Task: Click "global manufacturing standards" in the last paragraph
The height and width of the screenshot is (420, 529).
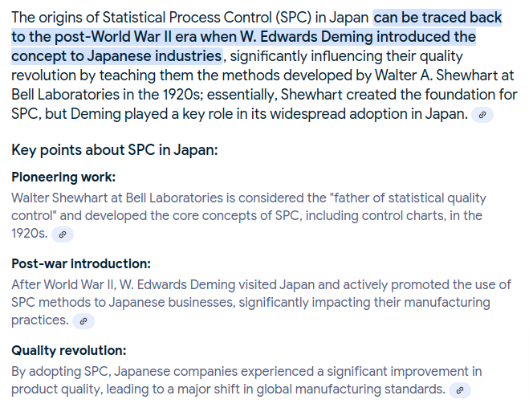Action: point(350,389)
